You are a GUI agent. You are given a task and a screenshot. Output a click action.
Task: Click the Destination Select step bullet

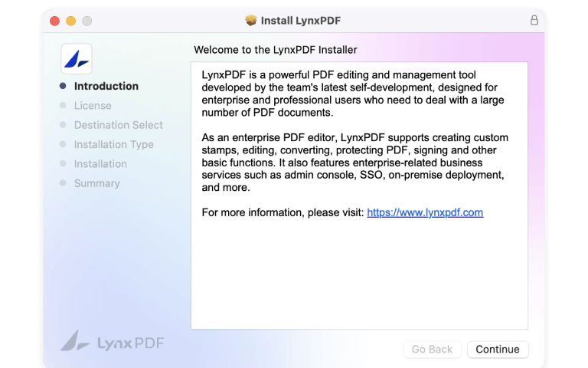click(x=63, y=125)
